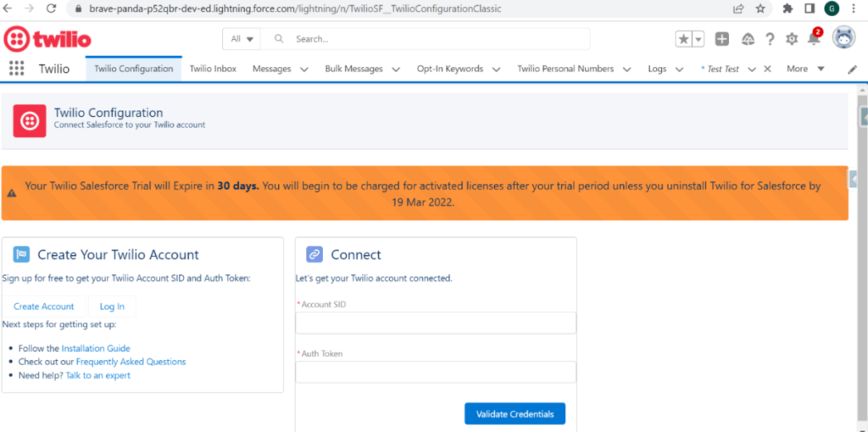
Task: Expand the Logs tab dropdown chevron
Action: coord(679,69)
